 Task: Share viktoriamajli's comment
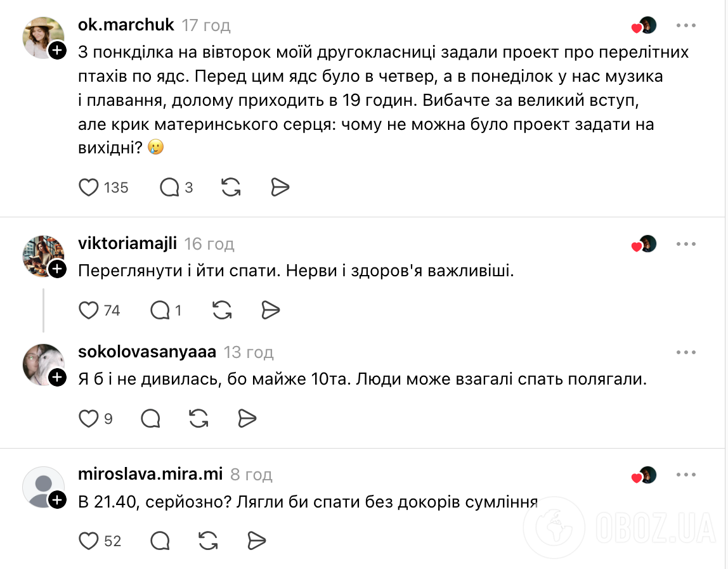(271, 310)
